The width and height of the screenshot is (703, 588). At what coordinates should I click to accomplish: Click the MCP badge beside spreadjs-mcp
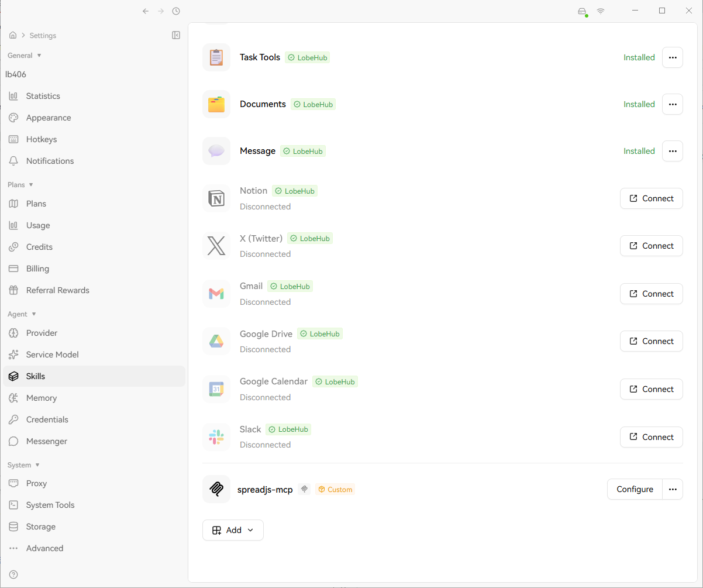[x=304, y=489]
